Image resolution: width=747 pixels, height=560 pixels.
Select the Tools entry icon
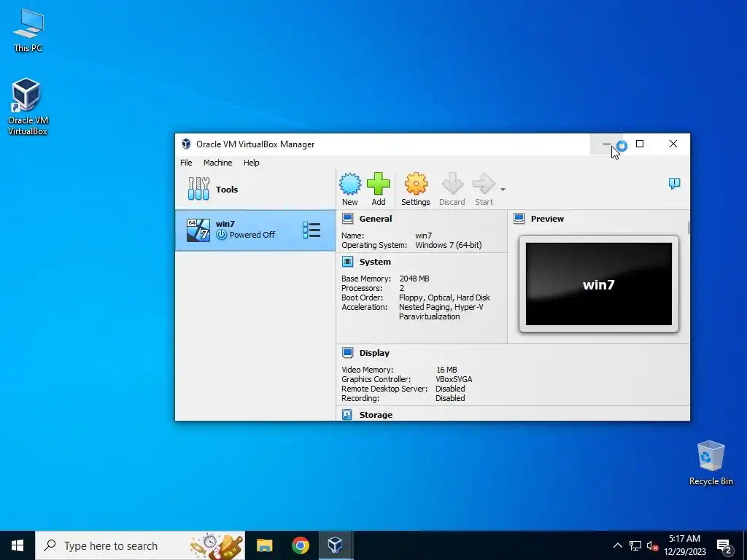198,189
